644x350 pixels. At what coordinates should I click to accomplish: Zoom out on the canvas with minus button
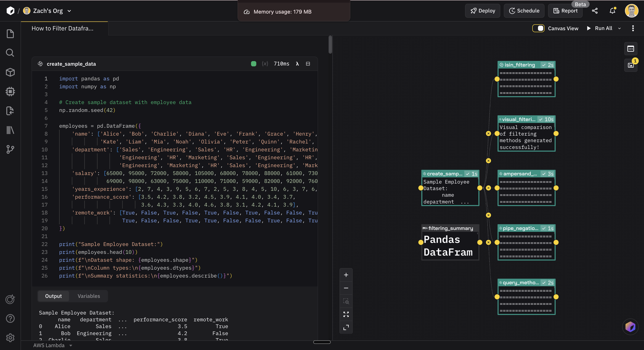pyautogui.click(x=346, y=288)
